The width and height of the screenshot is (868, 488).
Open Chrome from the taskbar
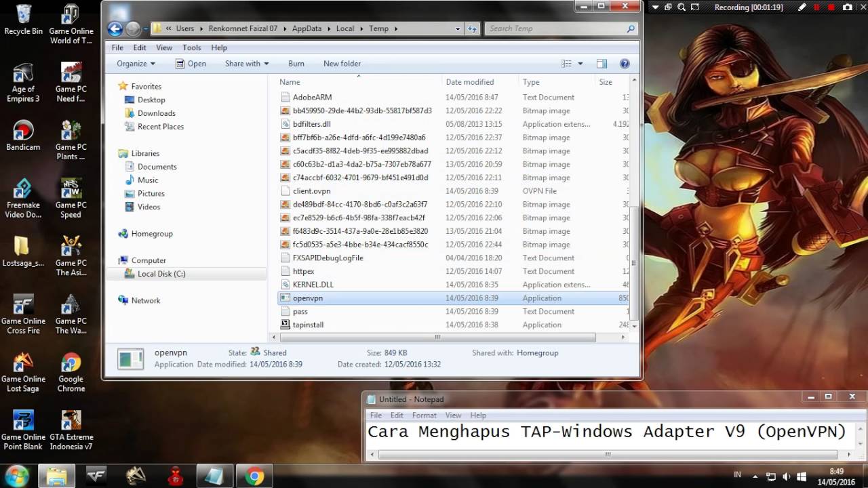(255, 476)
